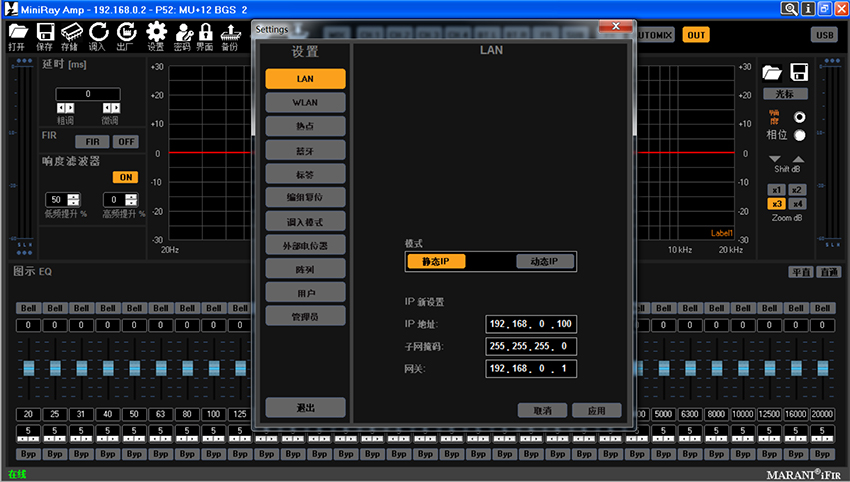The height and width of the screenshot is (482, 850).
Task: Select the 动态IP (Dynamic IP) mode toggle
Action: pyautogui.click(x=545, y=261)
